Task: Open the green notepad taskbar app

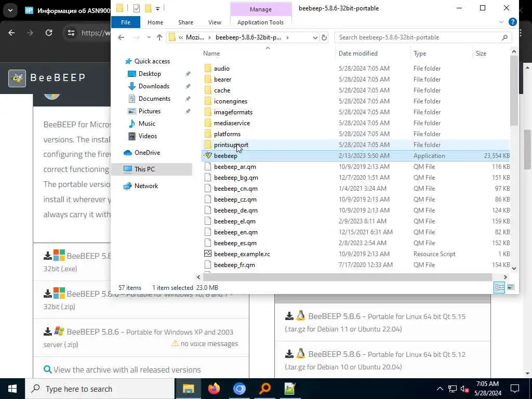Action: [290, 389]
